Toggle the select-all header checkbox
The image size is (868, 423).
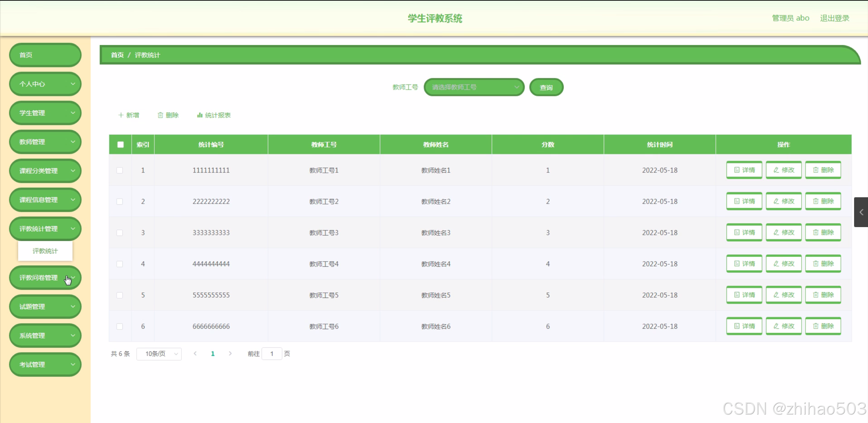coord(120,145)
